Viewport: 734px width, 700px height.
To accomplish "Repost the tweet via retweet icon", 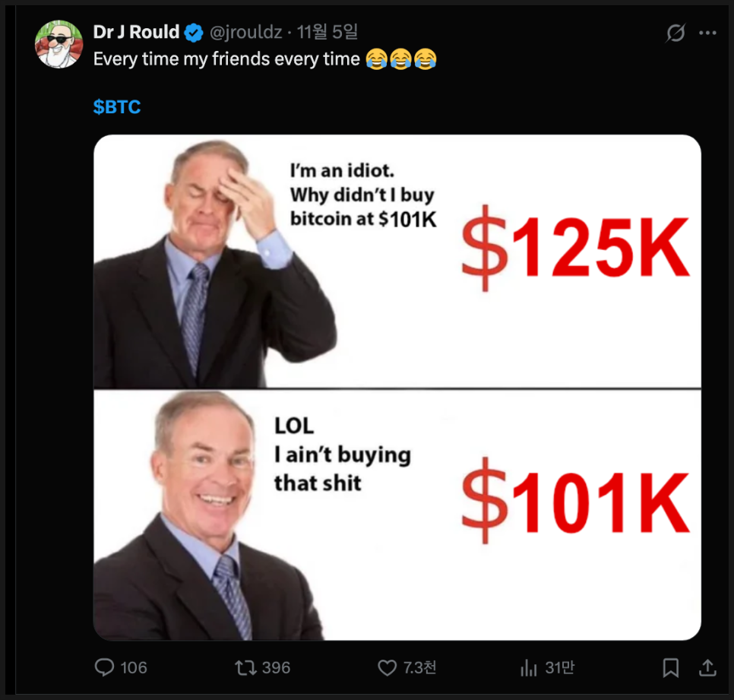I will pos(245,667).
